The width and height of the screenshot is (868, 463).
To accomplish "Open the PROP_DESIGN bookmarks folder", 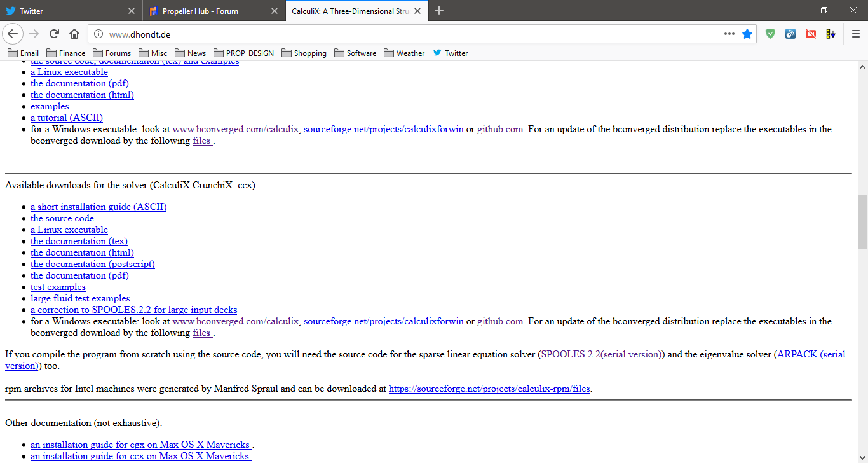I will point(244,53).
